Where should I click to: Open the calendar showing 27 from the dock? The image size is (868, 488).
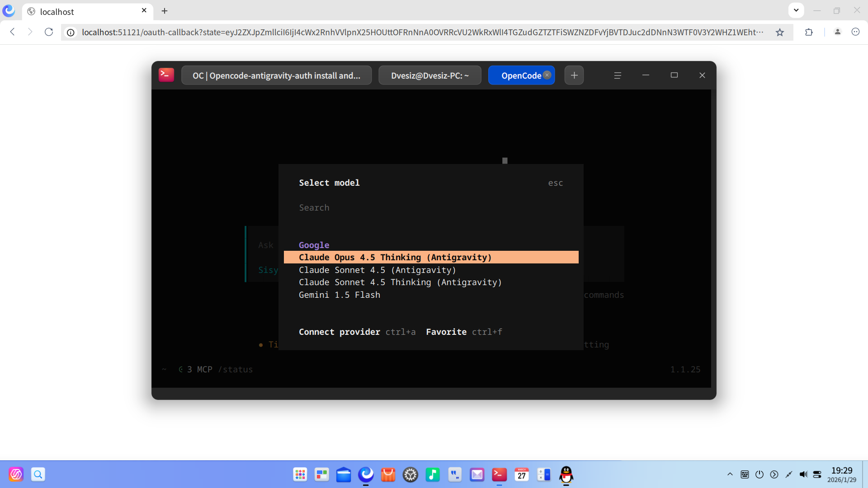pyautogui.click(x=521, y=475)
